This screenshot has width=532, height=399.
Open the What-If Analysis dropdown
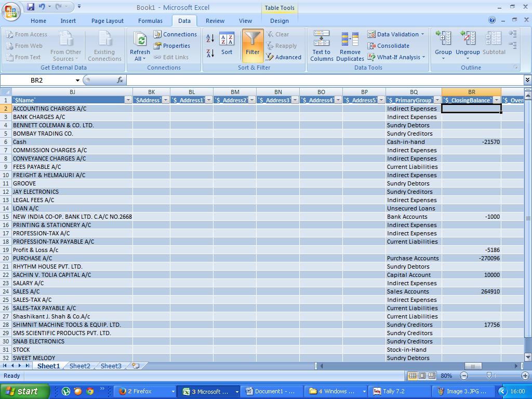click(396, 57)
